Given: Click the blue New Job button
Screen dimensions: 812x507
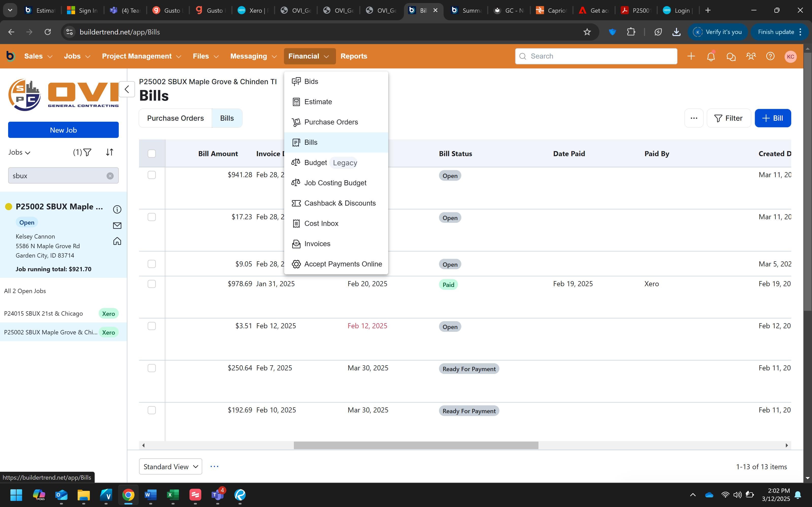Looking at the screenshot, I should (63, 130).
